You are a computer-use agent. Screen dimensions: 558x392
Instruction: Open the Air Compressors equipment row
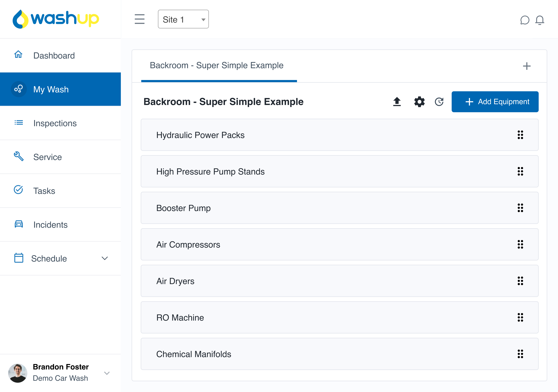[339, 244]
